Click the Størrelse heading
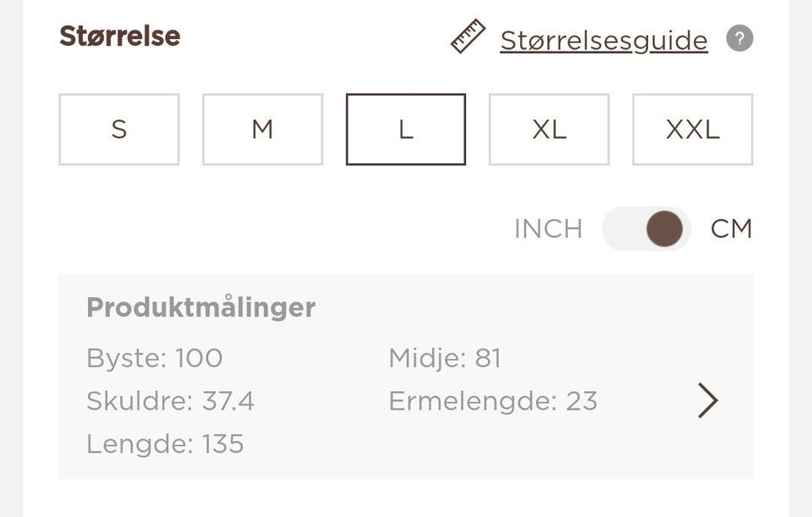Image resolution: width=812 pixels, height=517 pixels. [120, 36]
